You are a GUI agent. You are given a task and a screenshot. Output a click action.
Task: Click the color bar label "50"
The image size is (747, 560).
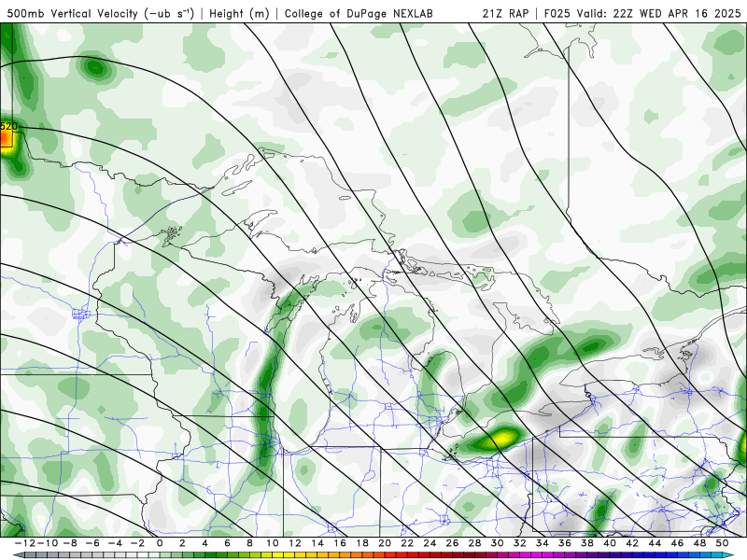click(722, 543)
